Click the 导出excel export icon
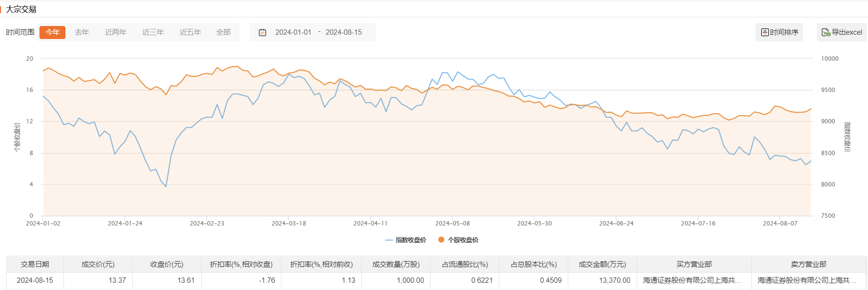 pos(826,32)
